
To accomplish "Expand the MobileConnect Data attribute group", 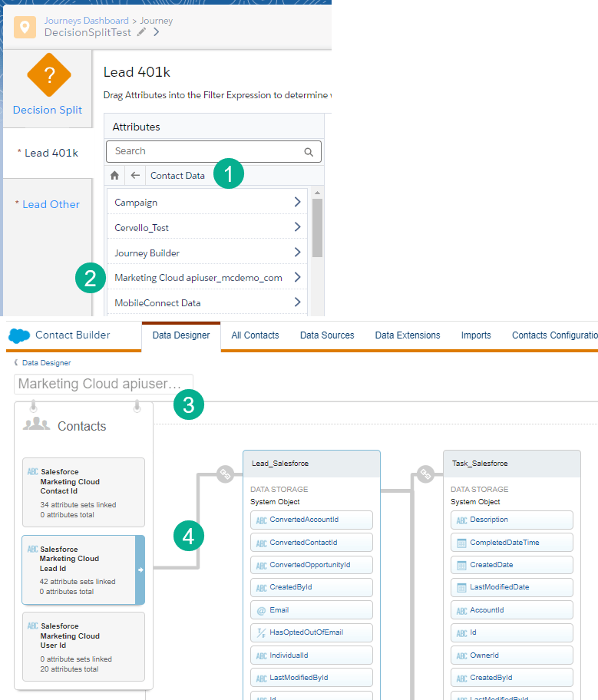I will (x=297, y=302).
